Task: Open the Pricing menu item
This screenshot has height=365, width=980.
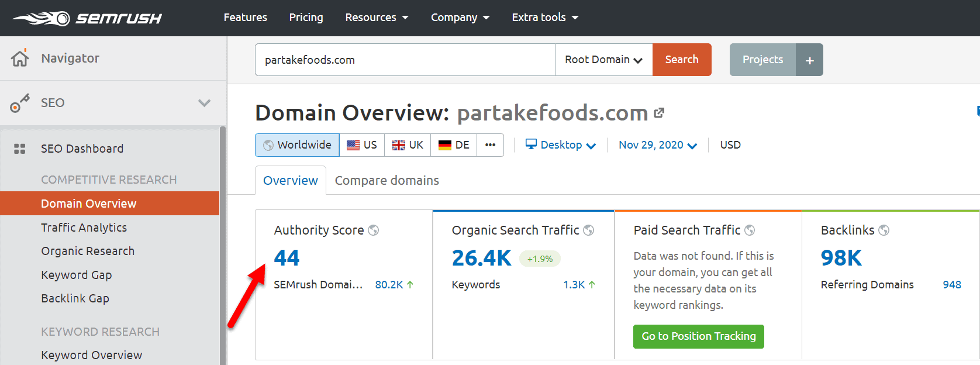Action: click(306, 18)
